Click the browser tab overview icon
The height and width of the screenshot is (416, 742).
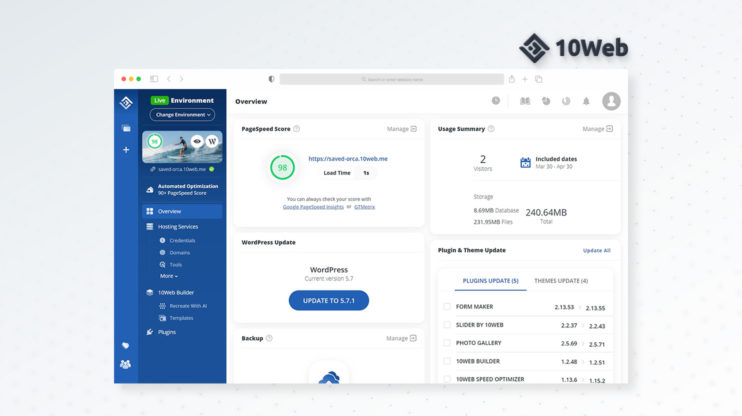(x=539, y=79)
